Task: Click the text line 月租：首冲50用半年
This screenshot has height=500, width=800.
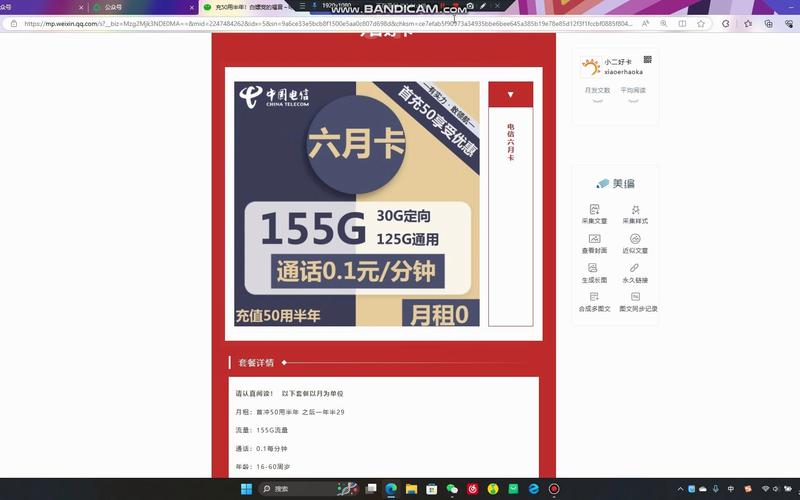Action: pos(290,412)
